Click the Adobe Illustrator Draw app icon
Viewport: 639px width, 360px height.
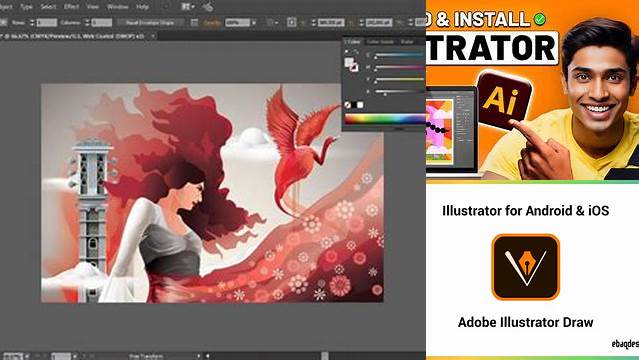525,267
